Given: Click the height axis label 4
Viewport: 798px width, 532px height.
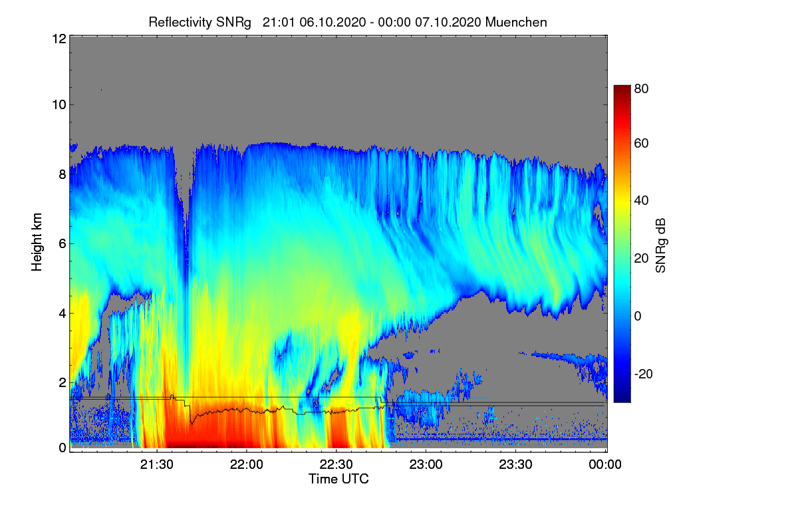Looking at the screenshot, I should pos(62,313).
